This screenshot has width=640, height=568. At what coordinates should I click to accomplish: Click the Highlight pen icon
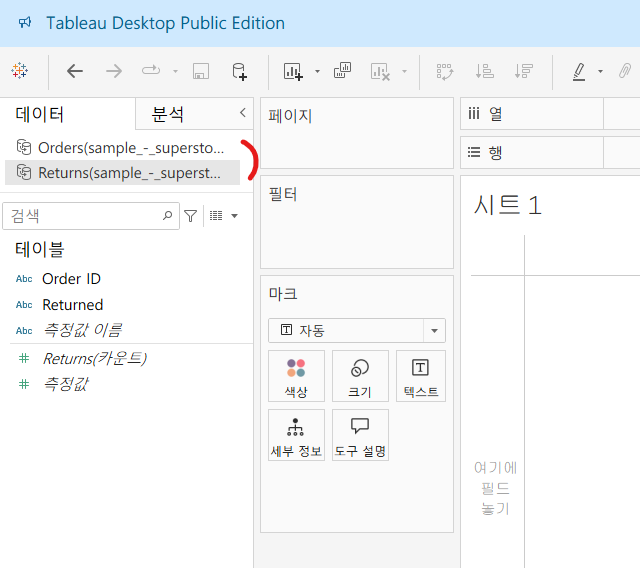click(x=579, y=71)
